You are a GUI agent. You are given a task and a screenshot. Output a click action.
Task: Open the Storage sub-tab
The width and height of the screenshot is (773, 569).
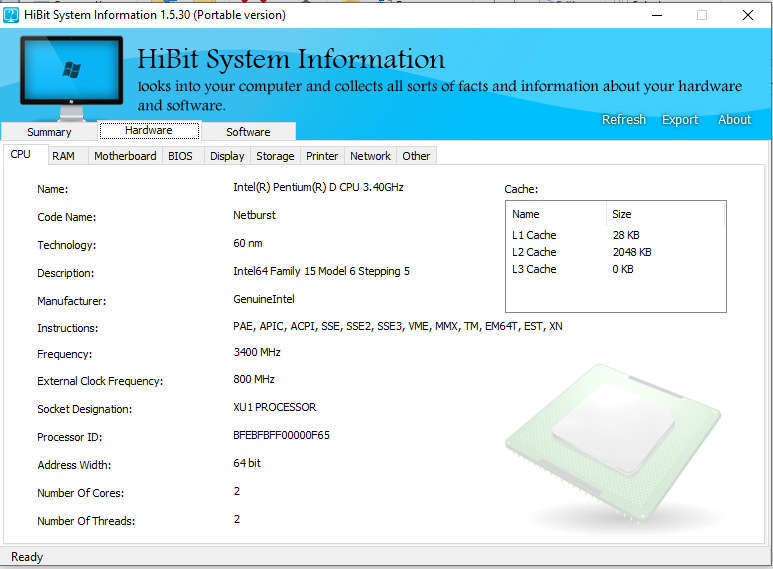(x=275, y=156)
